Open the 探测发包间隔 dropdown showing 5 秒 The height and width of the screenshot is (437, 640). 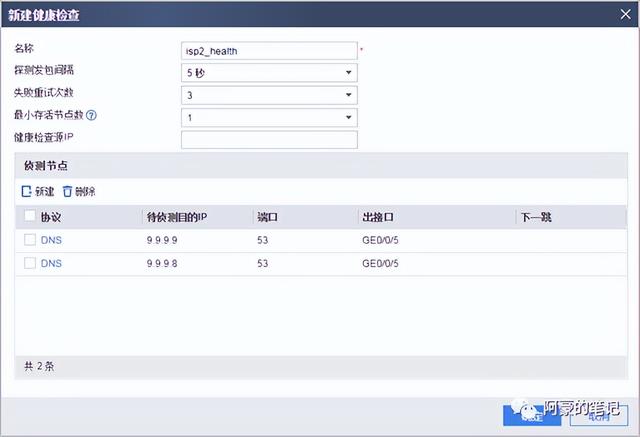tap(269, 73)
